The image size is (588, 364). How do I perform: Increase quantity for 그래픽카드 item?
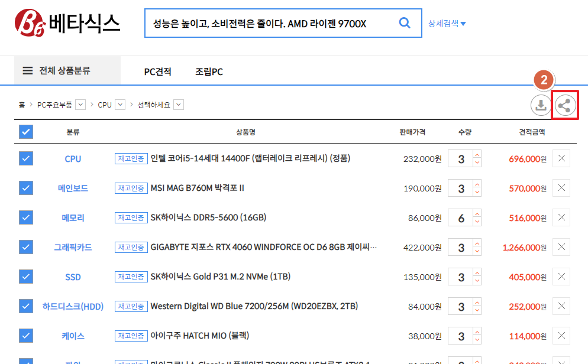[x=477, y=243]
